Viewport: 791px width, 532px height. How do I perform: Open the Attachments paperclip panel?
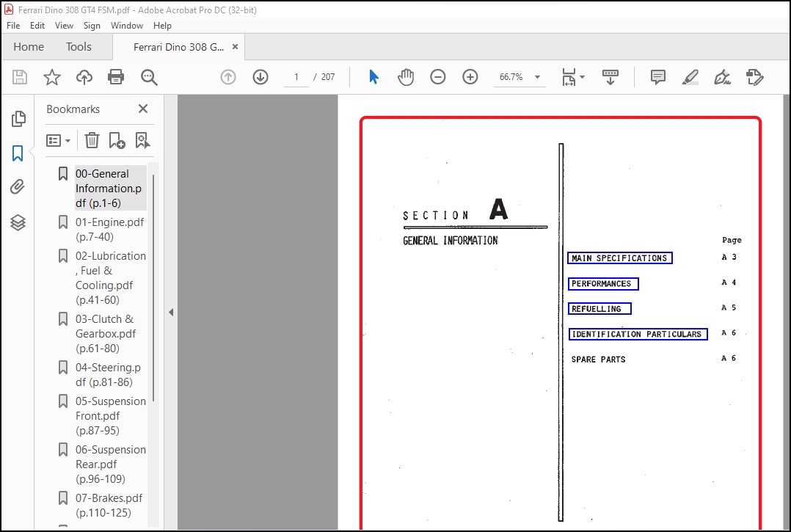[x=18, y=187]
